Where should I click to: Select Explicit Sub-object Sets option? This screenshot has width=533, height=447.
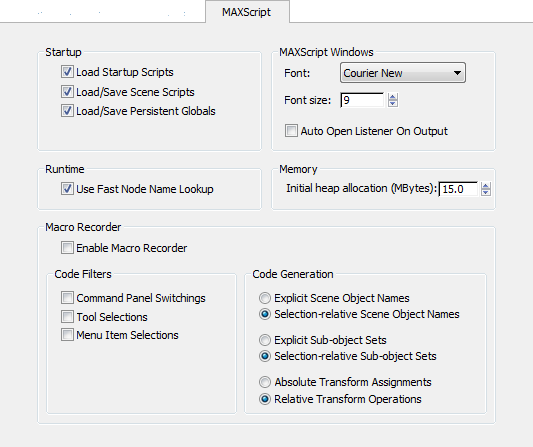[x=265, y=340]
